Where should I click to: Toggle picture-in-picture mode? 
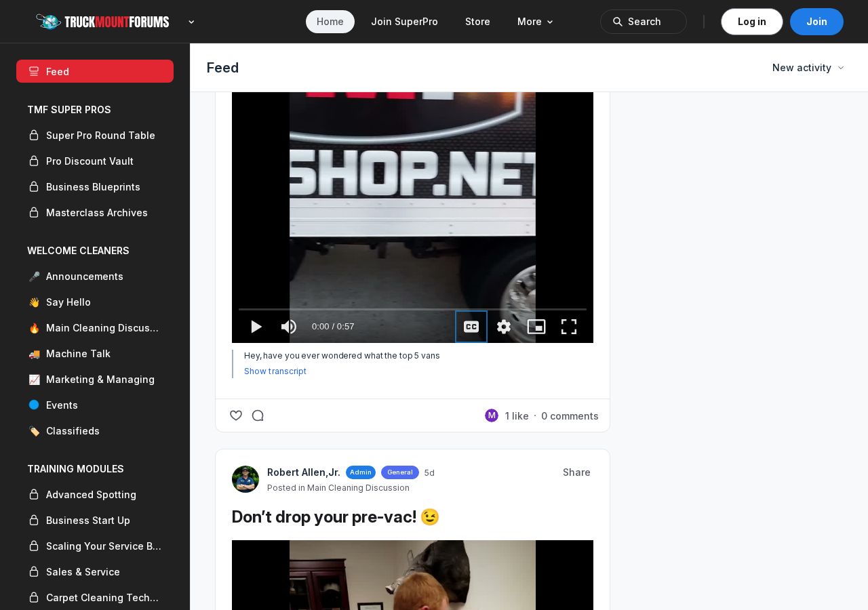click(536, 327)
